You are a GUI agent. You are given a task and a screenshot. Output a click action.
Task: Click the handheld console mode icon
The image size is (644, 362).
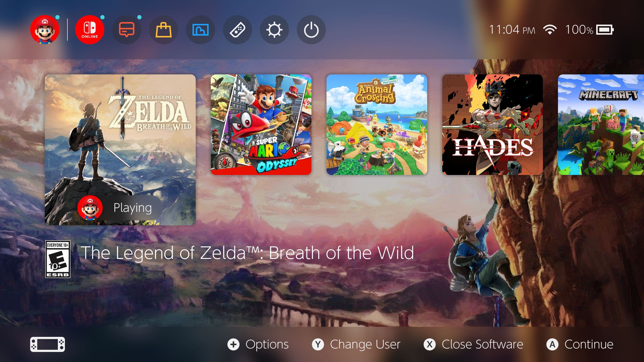click(48, 344)
